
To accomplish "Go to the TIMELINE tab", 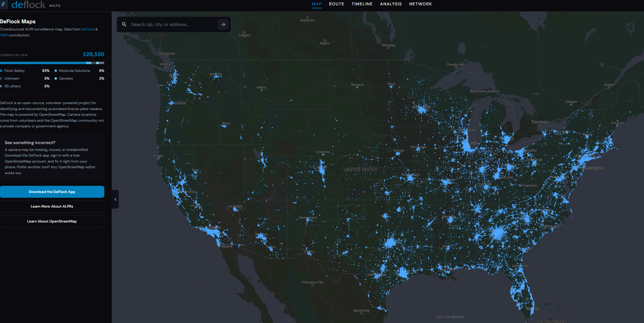I will click(362, 4).
